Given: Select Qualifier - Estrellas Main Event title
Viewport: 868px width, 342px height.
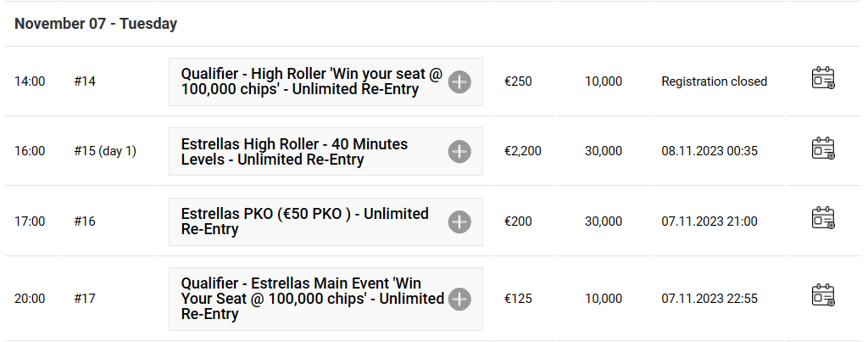Looking at the screenshot, I should point(313,298).
